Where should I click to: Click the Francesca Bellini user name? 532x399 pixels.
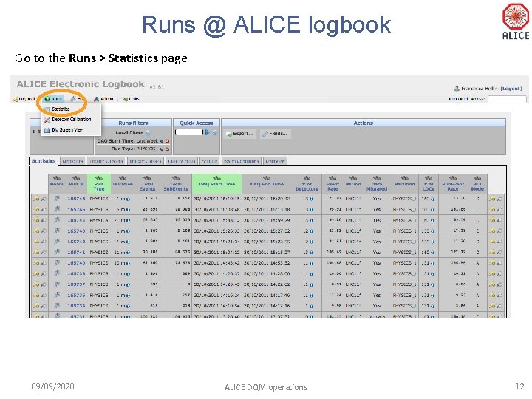point(480,89)
